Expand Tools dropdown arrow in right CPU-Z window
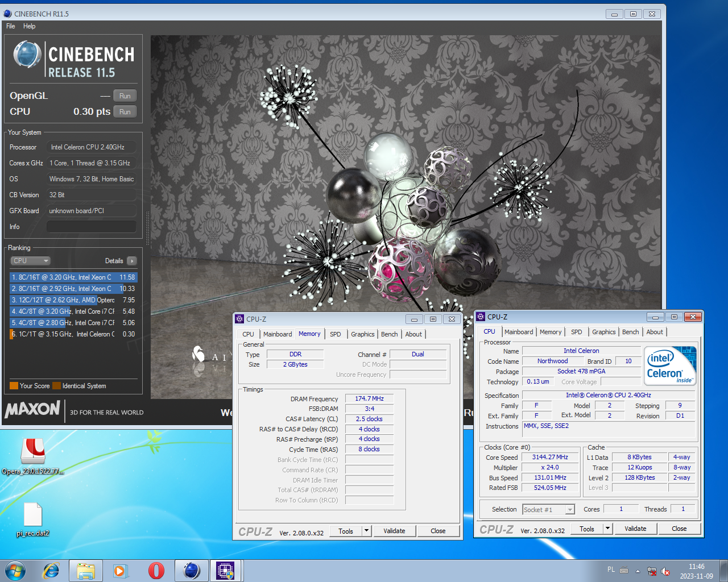The image size is (728, 582). [607, 529]
